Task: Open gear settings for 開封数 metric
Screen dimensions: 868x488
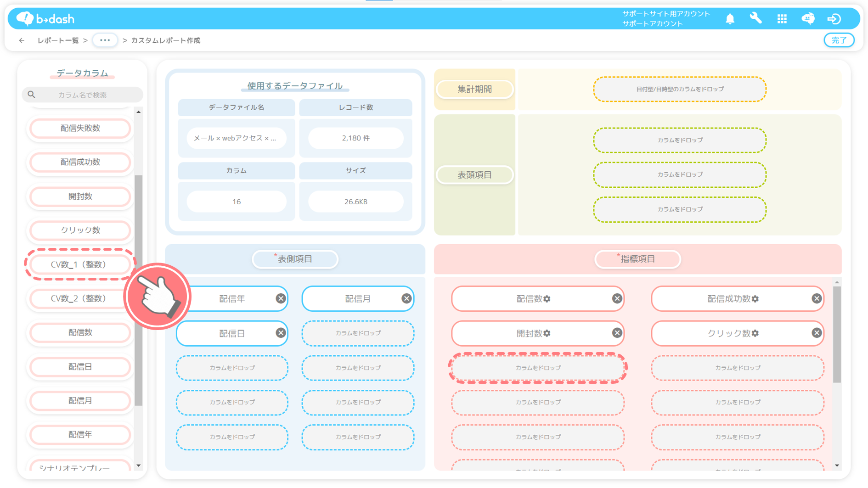Action: coord(547,333)
